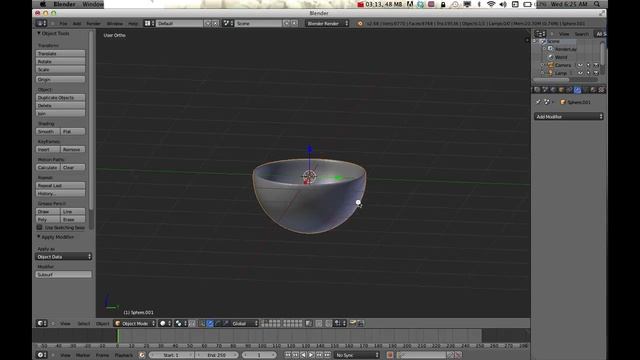
Task: Enable the translate manipulator arrow icon
Action: (x=210, y=323)
